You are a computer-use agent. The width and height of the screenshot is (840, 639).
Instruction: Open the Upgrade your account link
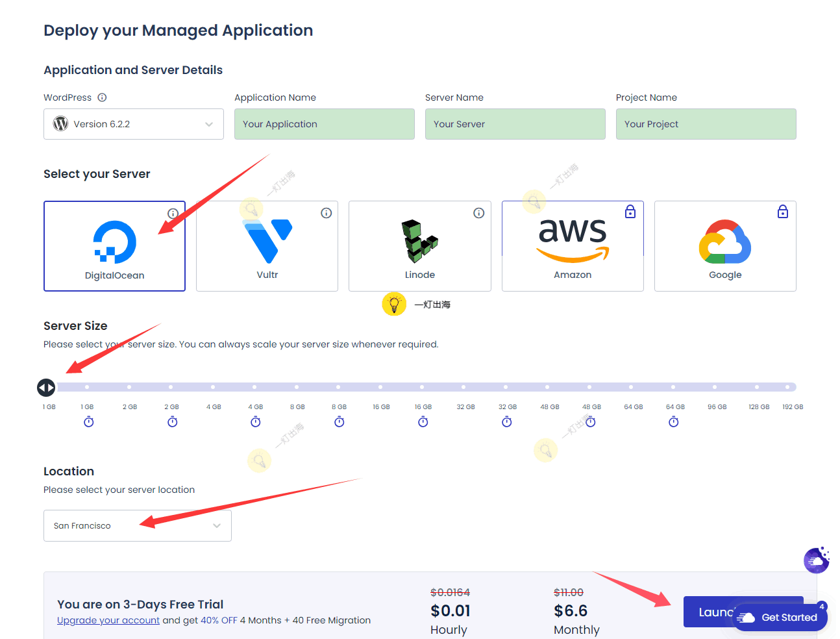pyautogui.click(x=108, y=620)
